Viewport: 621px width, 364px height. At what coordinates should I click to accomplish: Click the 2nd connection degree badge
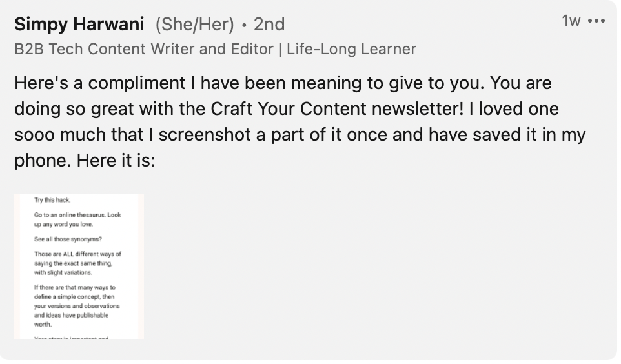coord(269,25)
